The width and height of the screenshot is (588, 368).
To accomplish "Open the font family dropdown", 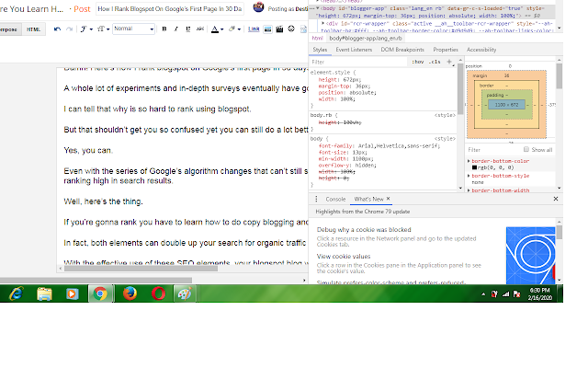I will (x=86, y=29).
